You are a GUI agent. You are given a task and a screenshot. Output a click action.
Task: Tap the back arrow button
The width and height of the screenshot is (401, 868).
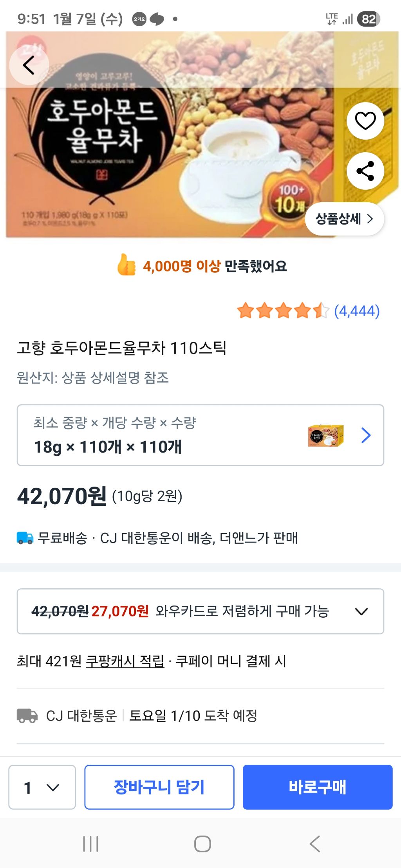point(29,65)
